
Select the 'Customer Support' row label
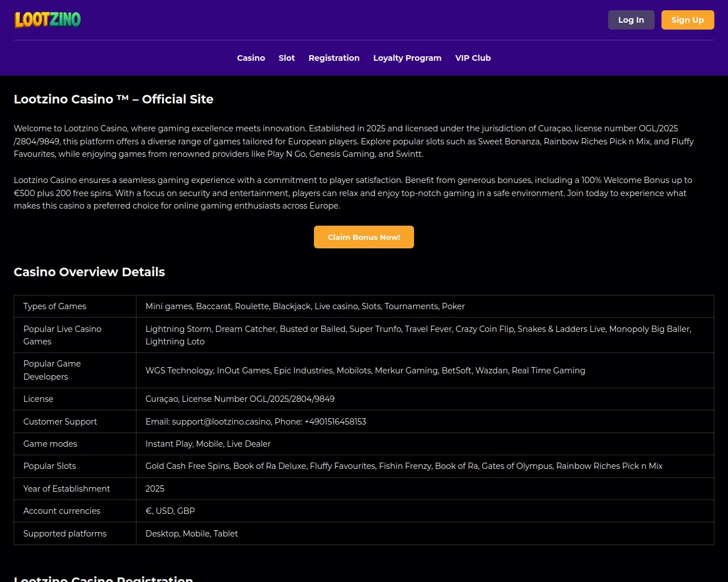tap(60, 422)
